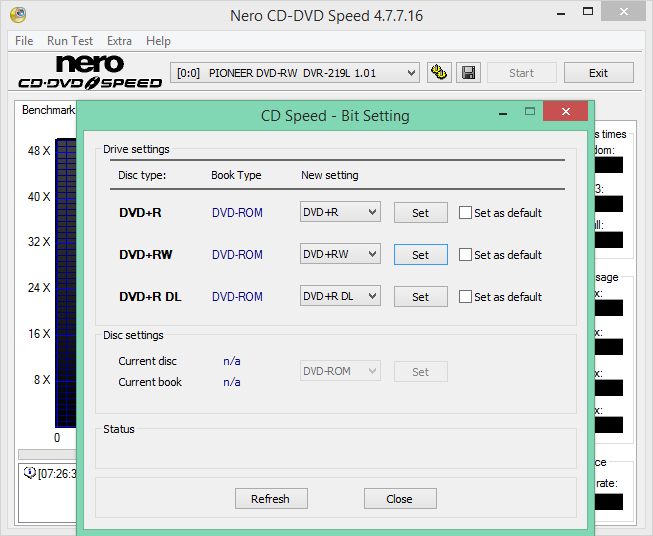The width and height of the screenshot is (653, 536).
Task: Enable Set as default for DVD+R DL
Action: (x=465, y=297)
